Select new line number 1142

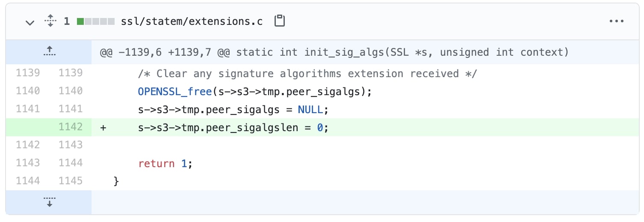click(x=70, y=127)
